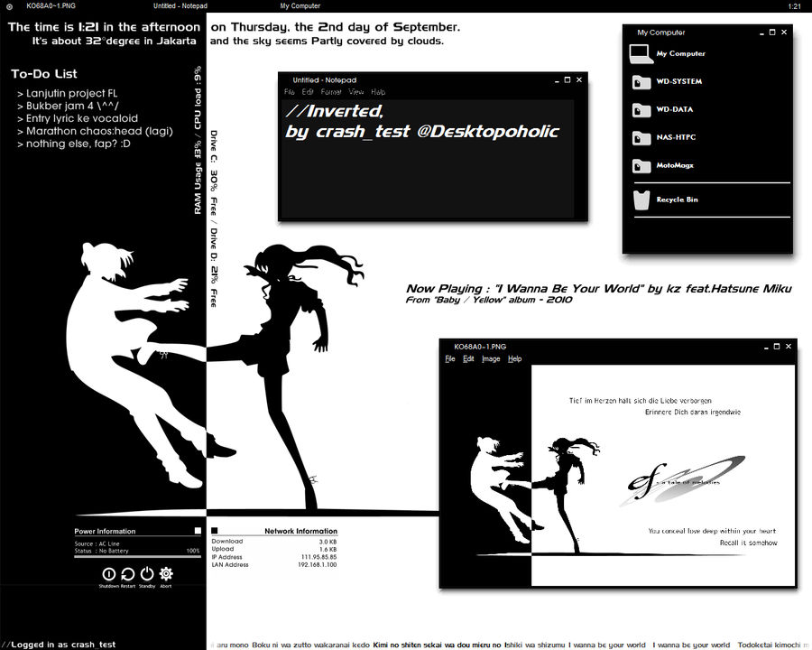The height and width of the screenshot is (650, 812).
Task: Open the File menu in Notepad
Action: 289,92
